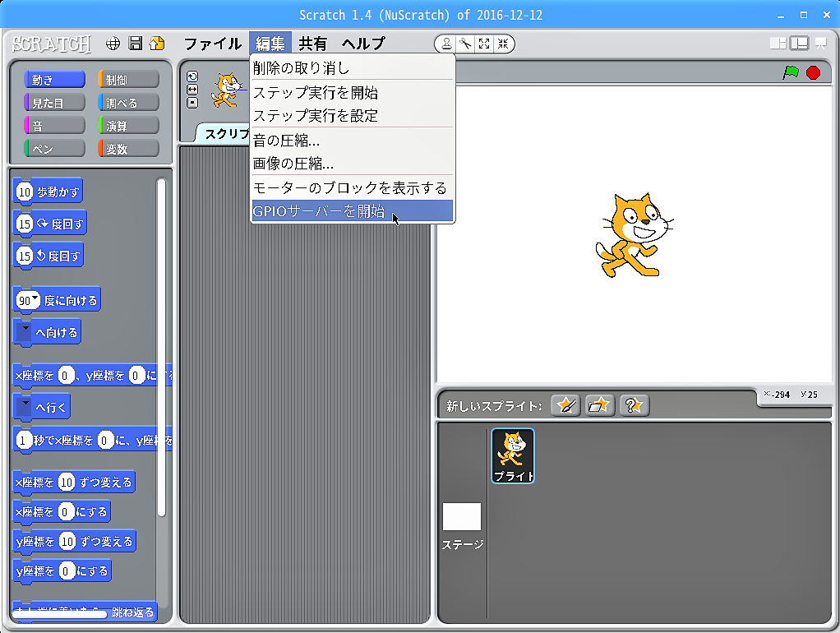Select the 調べる block category
This screenshot has width=840, height=633.
pos(128,103)
